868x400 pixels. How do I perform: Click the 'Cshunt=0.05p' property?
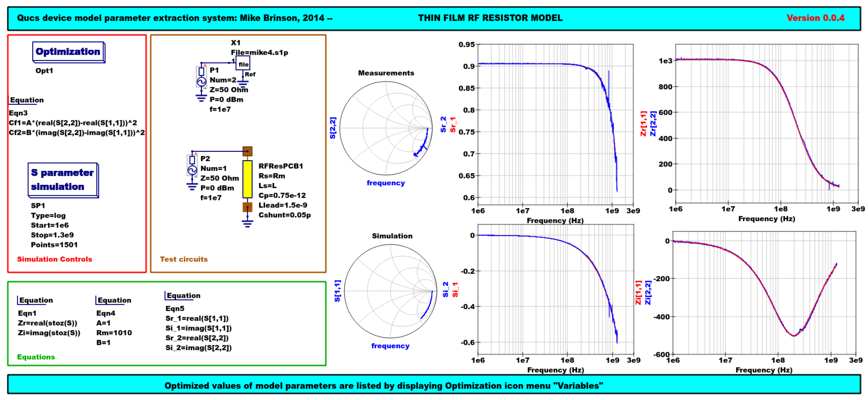click(285, 215)
